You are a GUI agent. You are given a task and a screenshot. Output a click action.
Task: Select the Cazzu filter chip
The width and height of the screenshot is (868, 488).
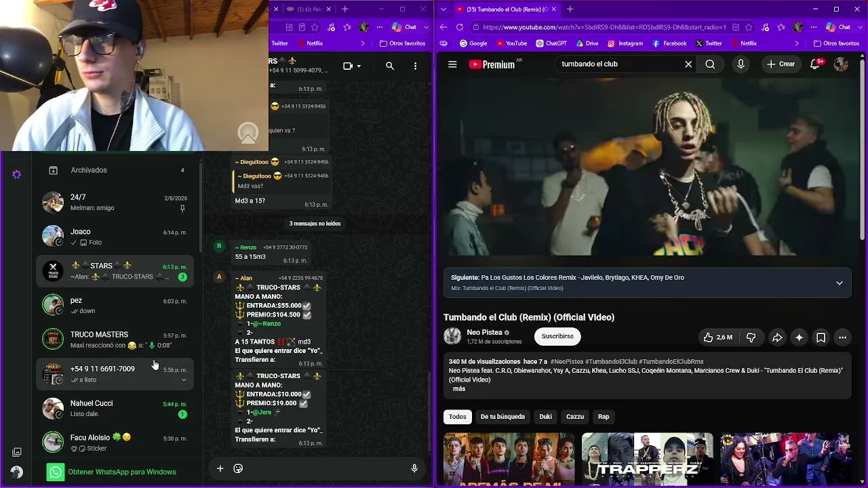tap(575, 417)
